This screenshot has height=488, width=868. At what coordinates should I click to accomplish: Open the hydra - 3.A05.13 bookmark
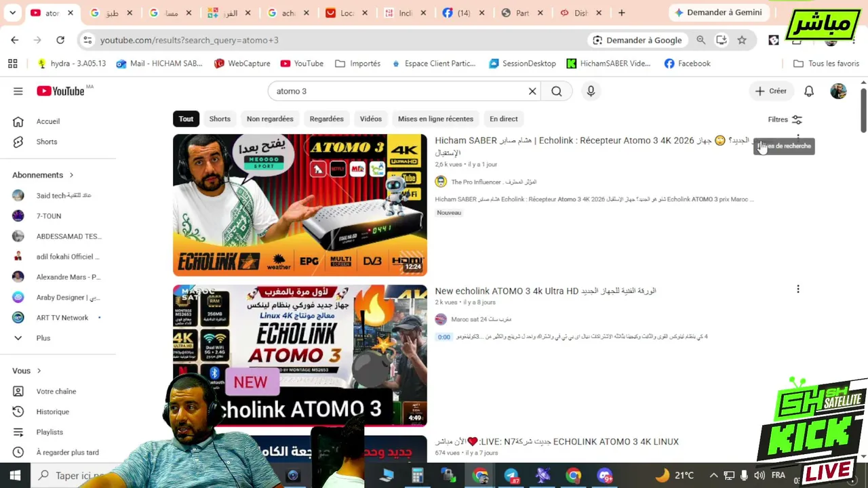click(x=72, y=63)
